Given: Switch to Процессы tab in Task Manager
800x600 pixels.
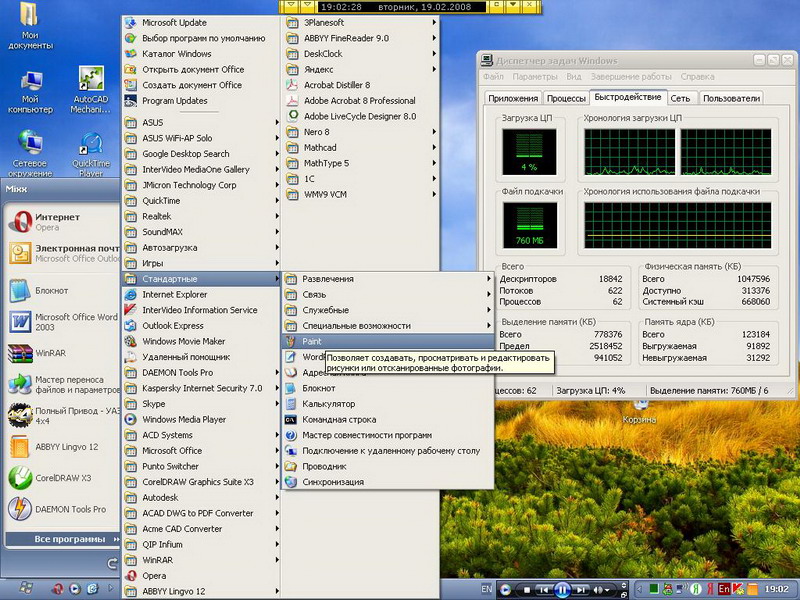Looking at the screenshot, I should 566,98.
